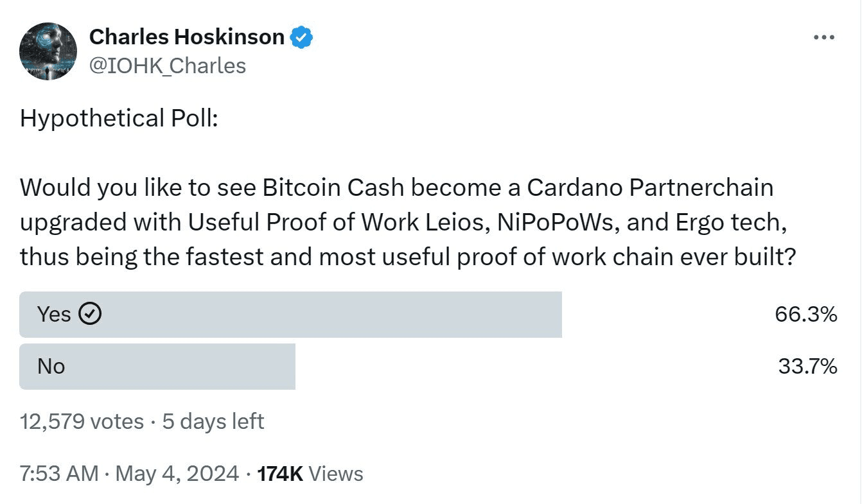
Task: Open @IOHK_Charles profile handle
Action: (168, 65)
